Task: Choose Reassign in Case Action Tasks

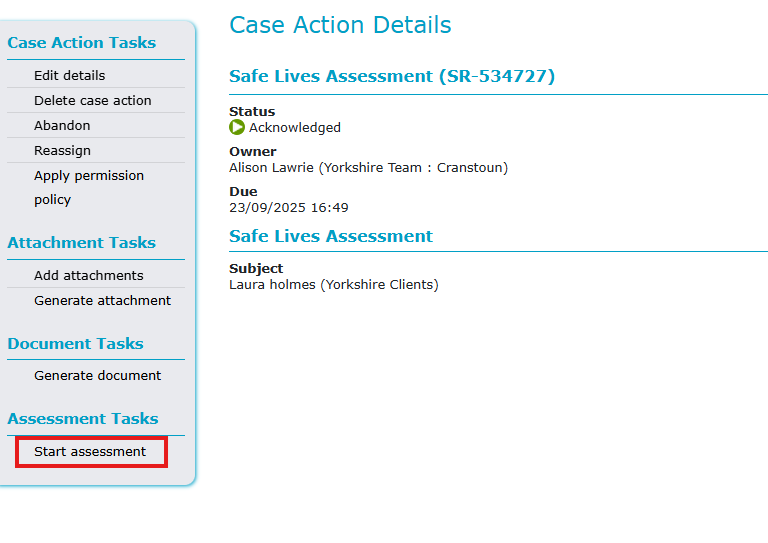Action: 62,150
